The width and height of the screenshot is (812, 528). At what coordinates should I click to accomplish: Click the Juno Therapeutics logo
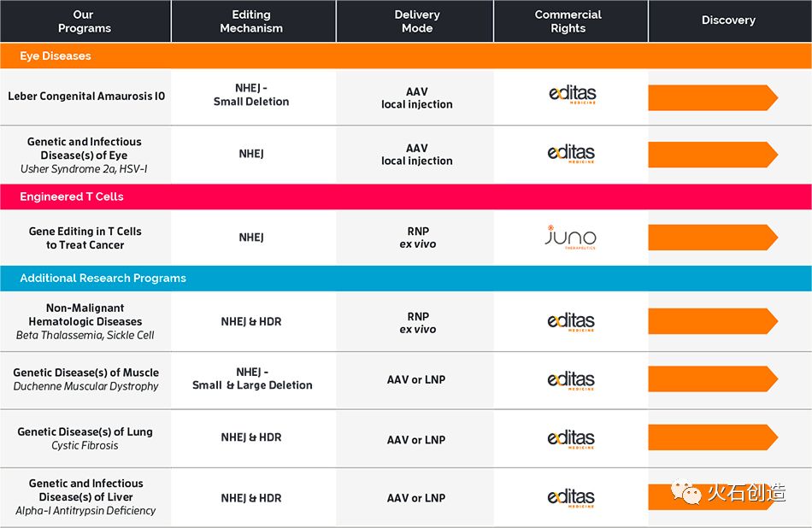(570, 237)
